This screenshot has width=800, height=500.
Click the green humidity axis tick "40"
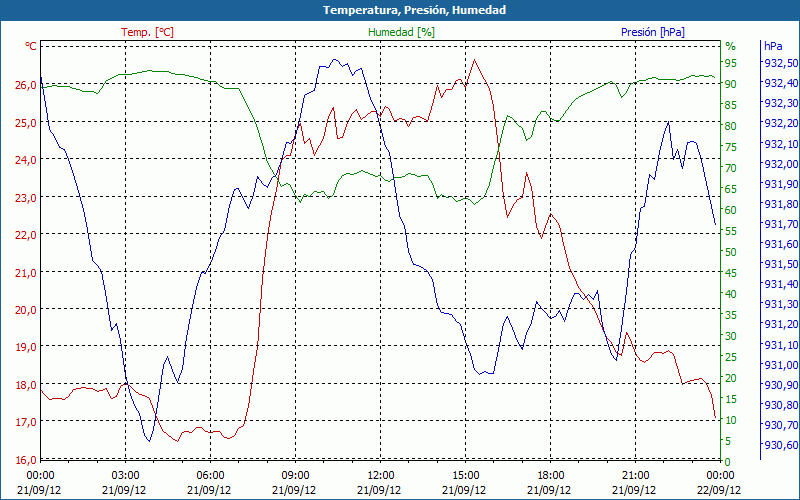(731, 294)
